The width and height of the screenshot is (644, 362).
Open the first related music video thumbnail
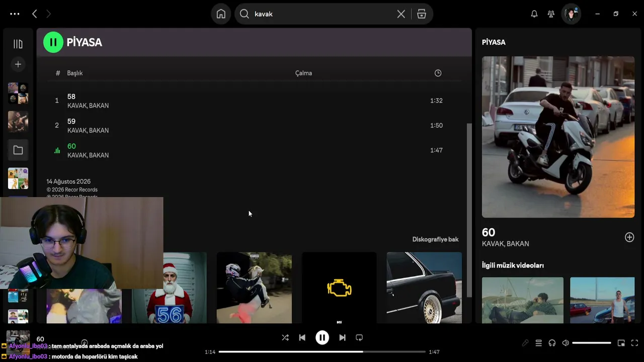click(523, 300)
